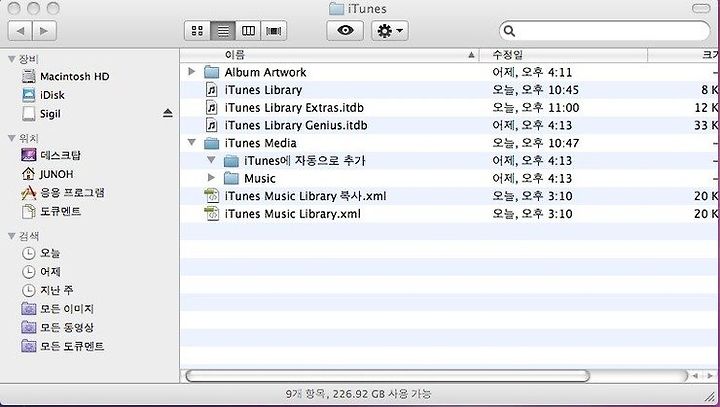Switch to Cover Flow view

coord(274,31)
